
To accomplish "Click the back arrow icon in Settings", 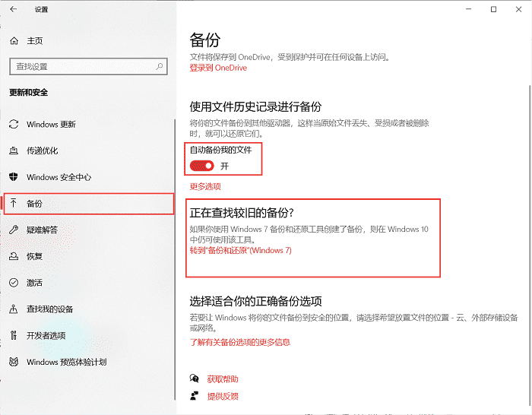I will 13,9.
